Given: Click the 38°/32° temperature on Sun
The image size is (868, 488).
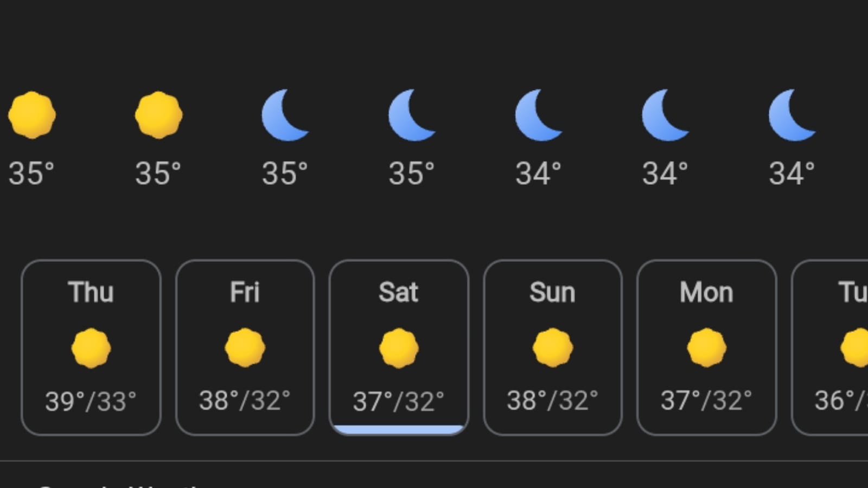Looking at the screenshot, I should tap(552, 401).
